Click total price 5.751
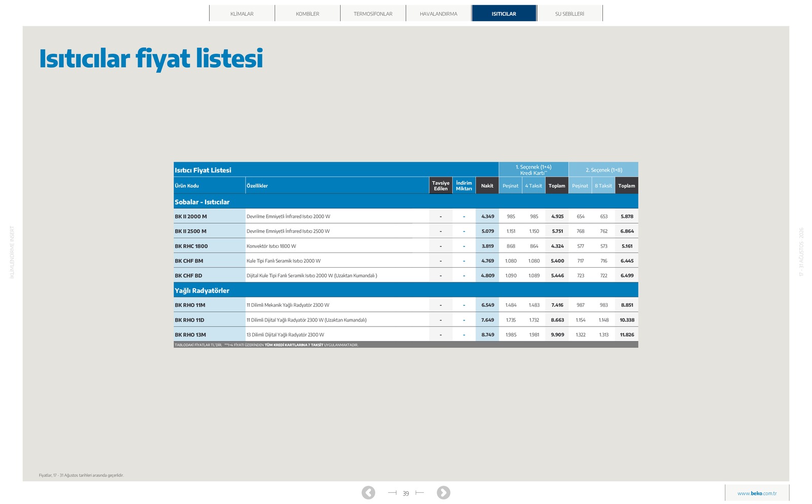The height and width of the screenshot is (504, 812). click(558, 231)
